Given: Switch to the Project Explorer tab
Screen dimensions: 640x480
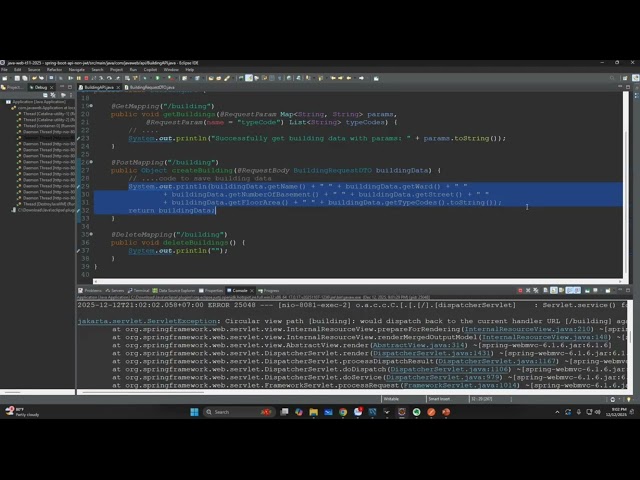Looking at the screenshot, I should pyautogui.click(x=12, y=87).
